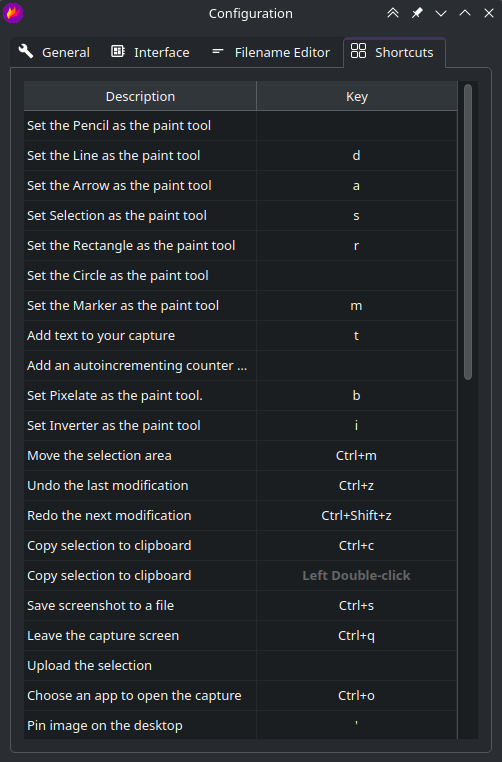This screenshot has width=502, height=762.
Task: Select the Ctrl+Shift+z shortcut for Redo
Action: point(357,516)
